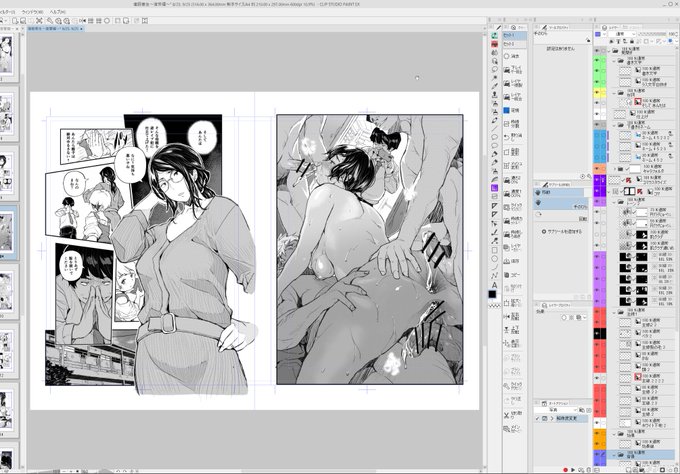Screen dimensions: 680x474
Task: Click the Layer panel tab header
Action: (612, 27)
